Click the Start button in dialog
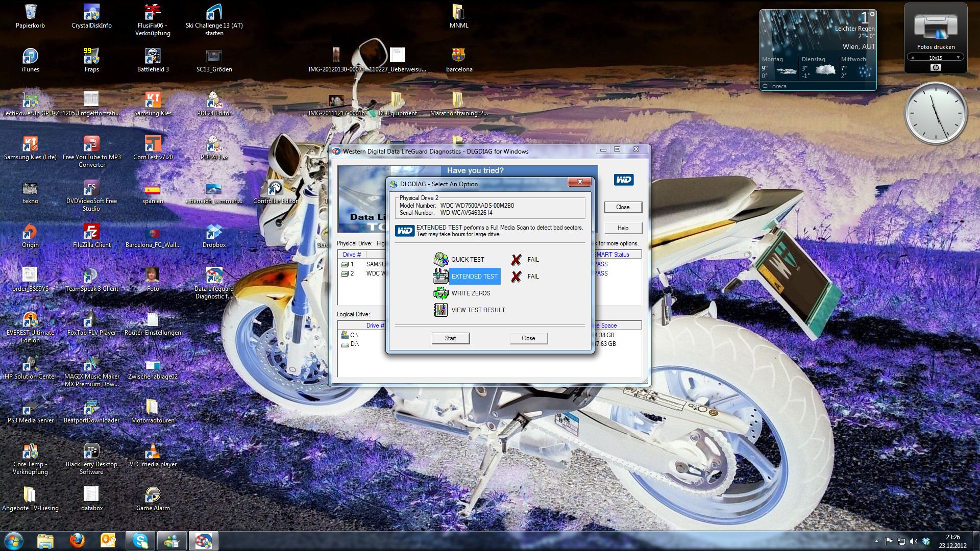Viewport: 980px width, 551px height. (450, 338)
